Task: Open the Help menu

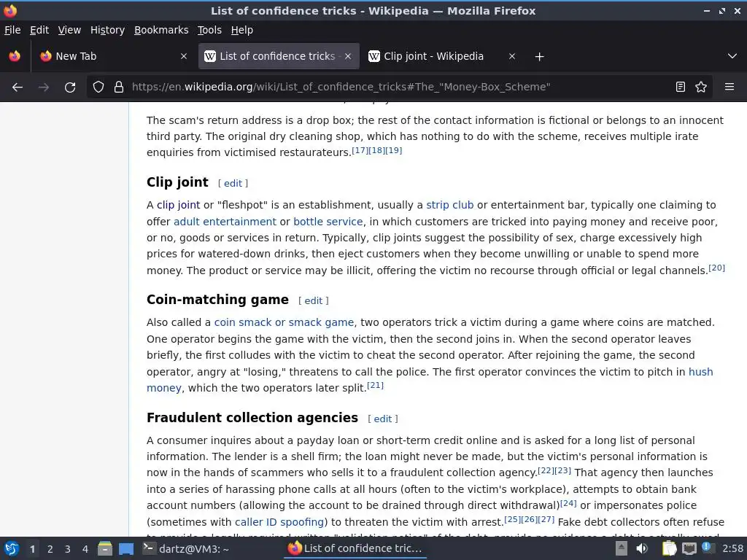Action: tap(242, 30)
